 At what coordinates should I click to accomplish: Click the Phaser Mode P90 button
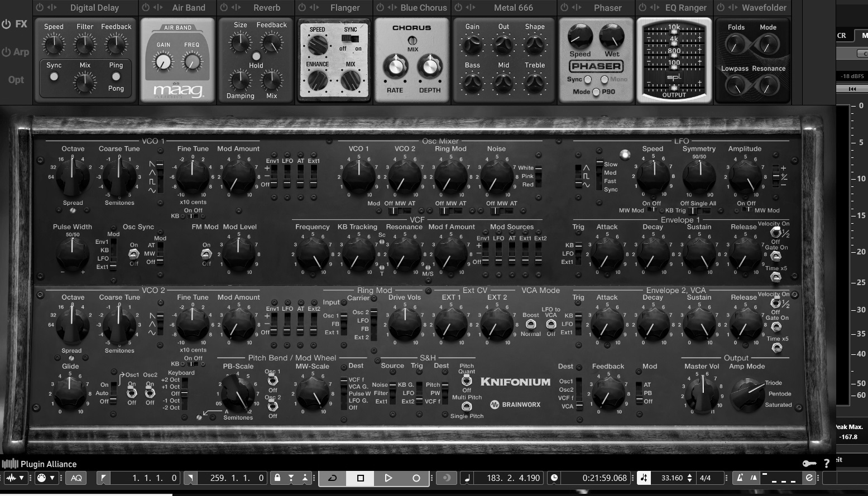point(596,92)
